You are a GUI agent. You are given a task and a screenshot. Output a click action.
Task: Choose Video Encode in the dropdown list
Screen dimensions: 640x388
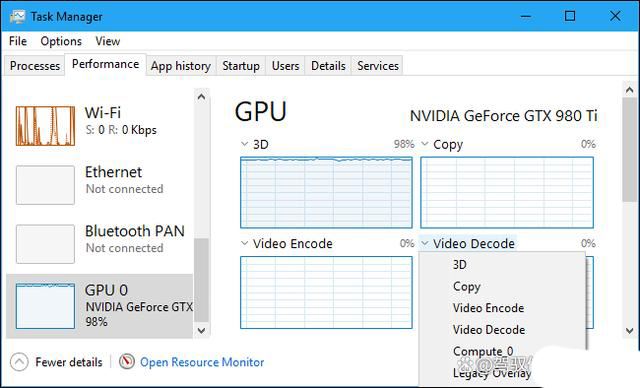pyautogui.click(x=488, y=308)
